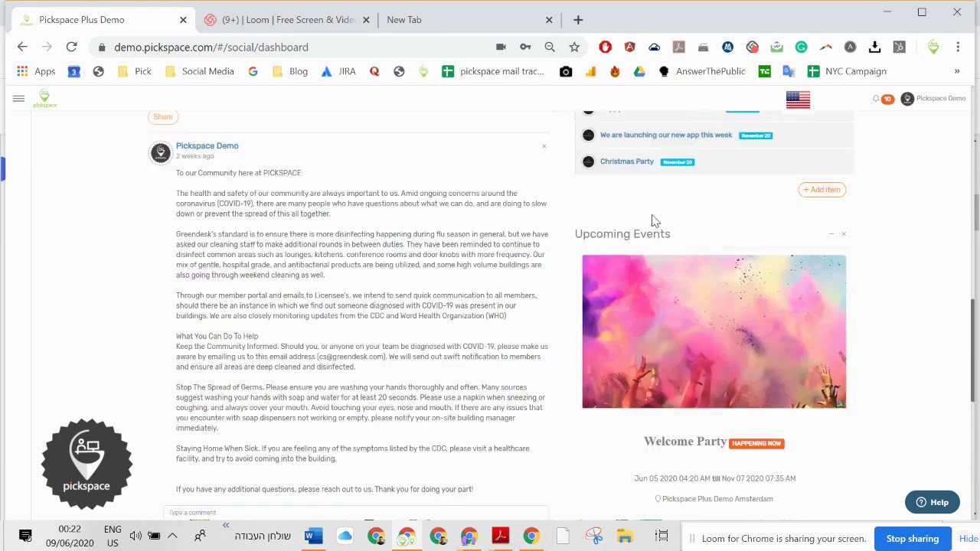Open the Pick bookmarks folder
This screenshot has width=980, height=551.
pyautogui.click(x=135, y=71)
